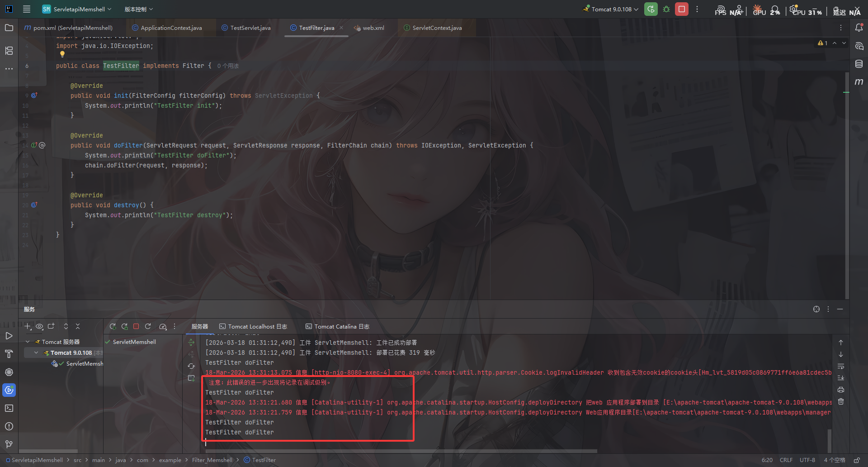Open the Terminal tool window
Screen dimensions: 868x467
click(9, 408)
